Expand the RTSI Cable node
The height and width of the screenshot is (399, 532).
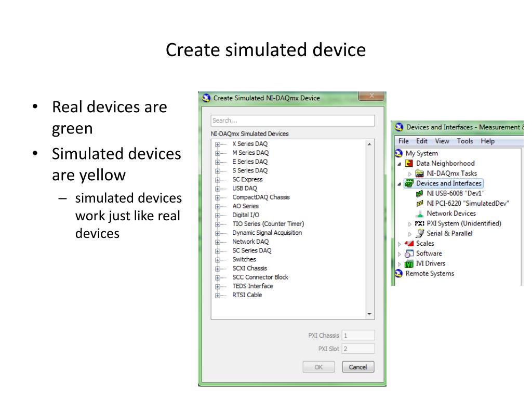(x=218, y=295)
